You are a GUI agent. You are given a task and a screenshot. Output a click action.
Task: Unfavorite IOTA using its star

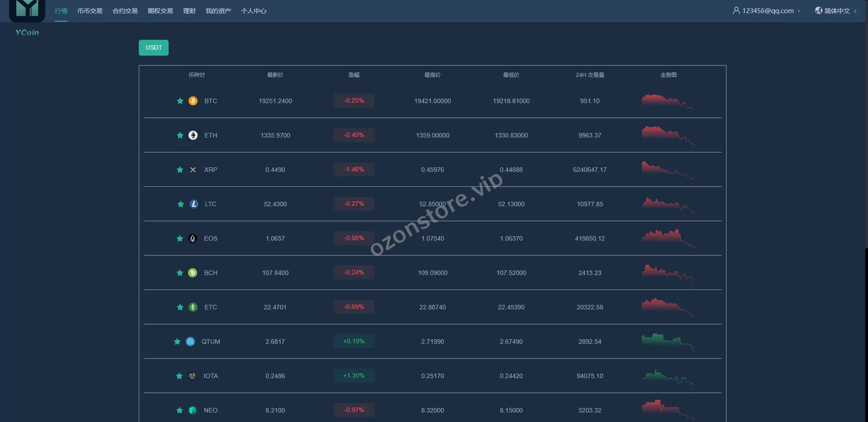179,376
